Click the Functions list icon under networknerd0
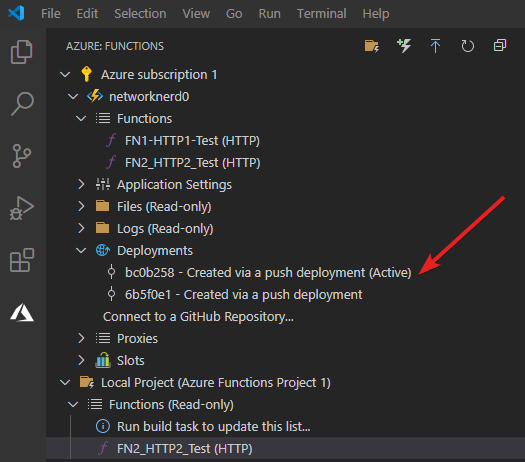 pos(102,118)
